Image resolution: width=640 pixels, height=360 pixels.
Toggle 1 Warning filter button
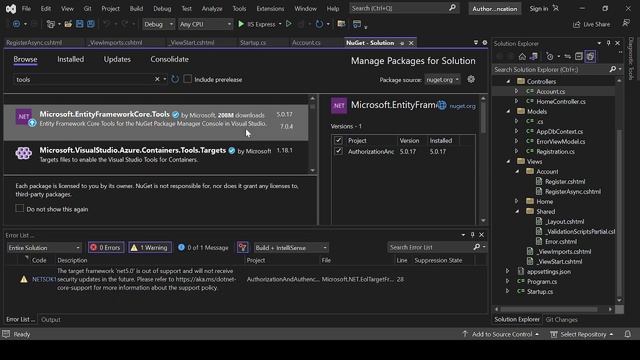click(x=150, y=247)
